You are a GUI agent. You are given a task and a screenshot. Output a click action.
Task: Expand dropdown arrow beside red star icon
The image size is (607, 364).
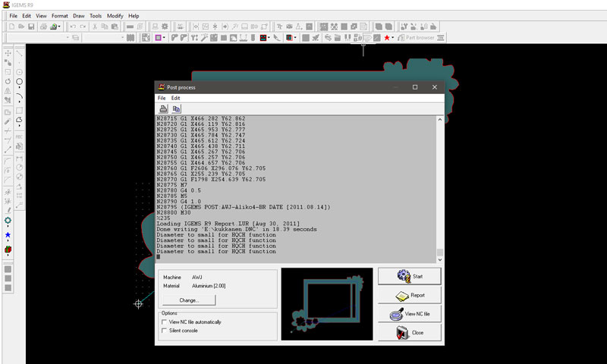click(x=392, y=37)
